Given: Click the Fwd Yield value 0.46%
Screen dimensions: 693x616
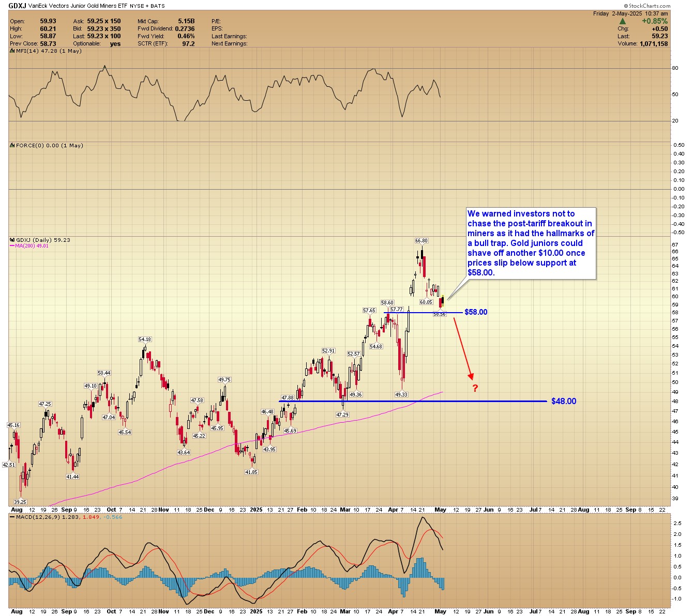Looking at the screenshot, I should 186,36.
